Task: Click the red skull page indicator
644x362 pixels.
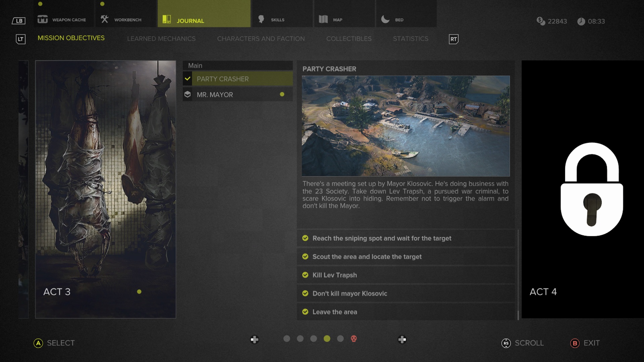Action: [354, 339]
